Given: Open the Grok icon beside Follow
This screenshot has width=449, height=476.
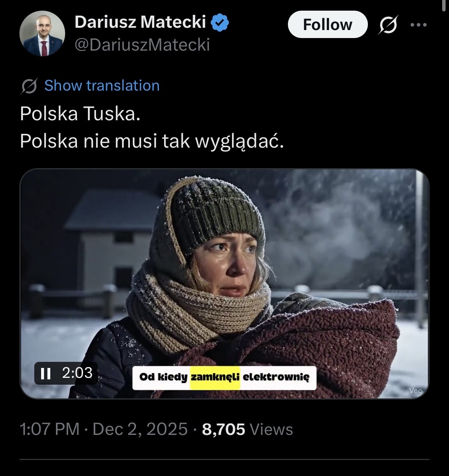Looking at the screenshot, I should click(x=388, y=25).
